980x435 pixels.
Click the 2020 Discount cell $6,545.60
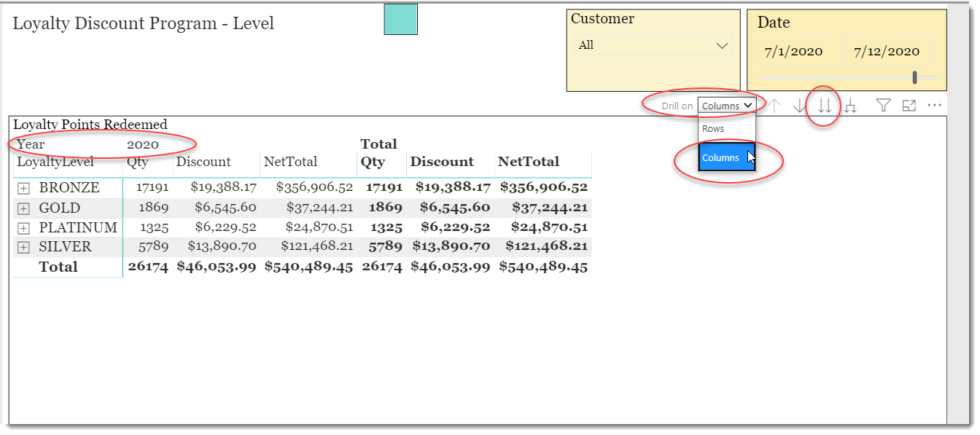[x=227, y=208]
